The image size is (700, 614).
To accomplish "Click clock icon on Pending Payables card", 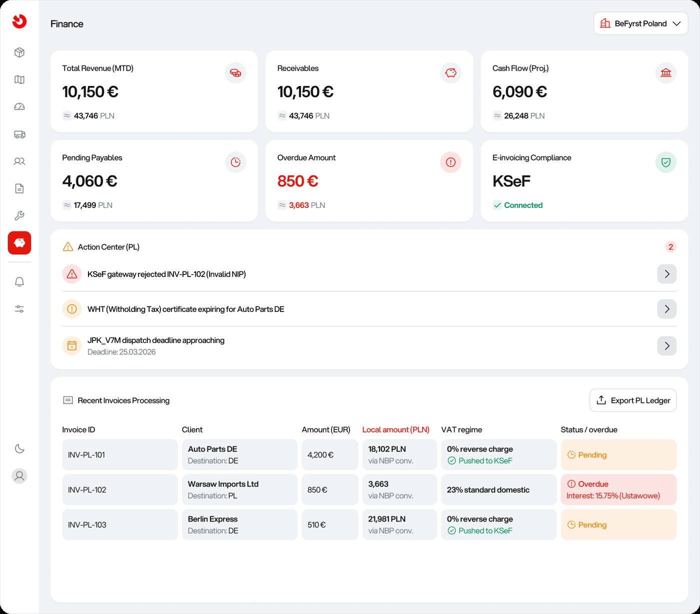I will (x=235, y=162).
